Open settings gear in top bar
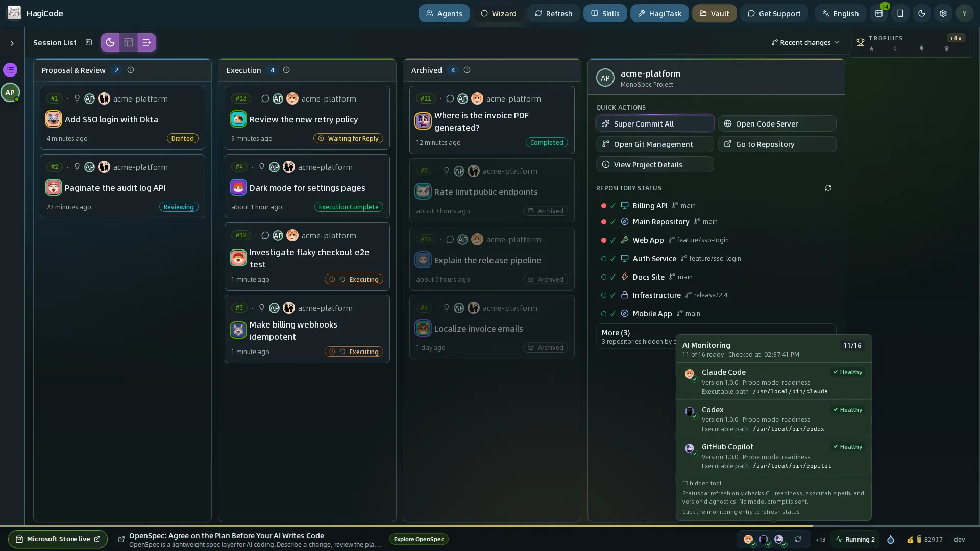980x551 pixels. click(943, 13)
